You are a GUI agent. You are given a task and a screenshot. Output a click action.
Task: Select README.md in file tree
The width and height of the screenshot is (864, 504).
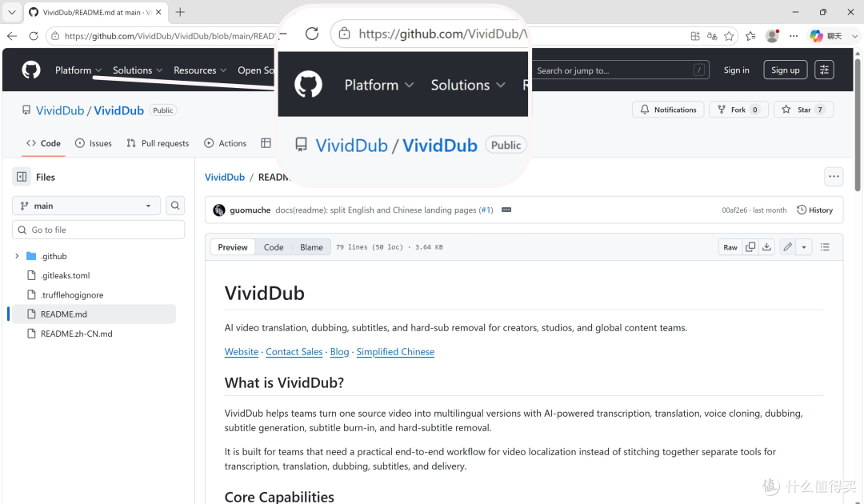(x=94, y=314)
